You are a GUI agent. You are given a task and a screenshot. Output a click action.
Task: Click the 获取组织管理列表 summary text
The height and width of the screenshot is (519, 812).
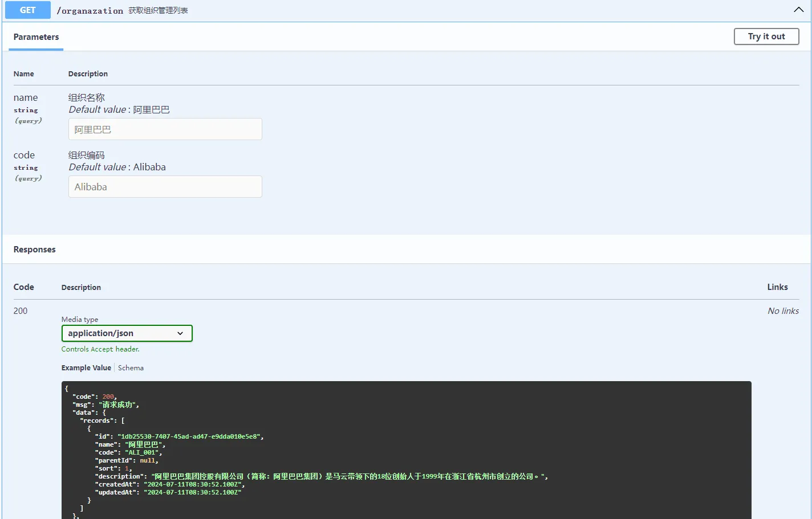coord(158,10)
